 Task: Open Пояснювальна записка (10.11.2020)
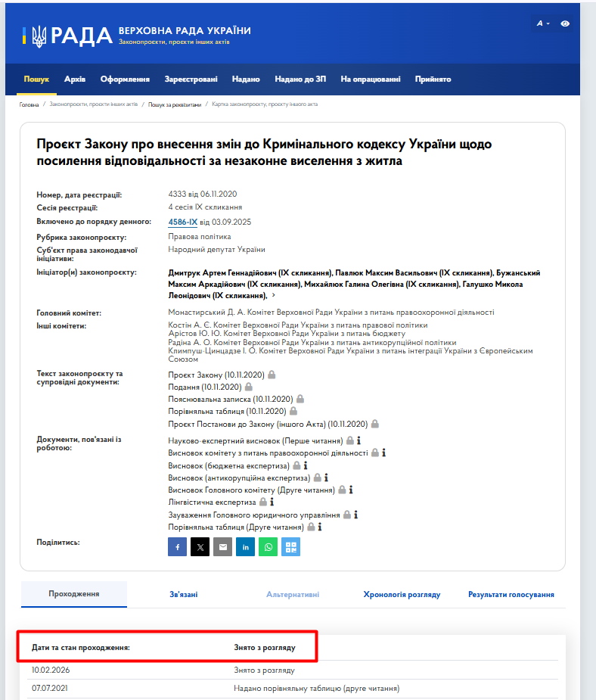(231, 399)
